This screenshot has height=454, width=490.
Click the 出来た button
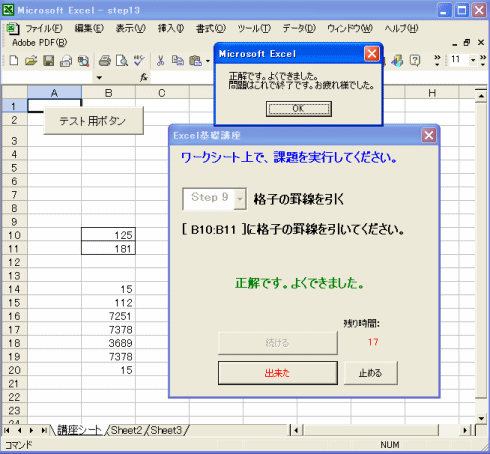[x=278, y=373]
